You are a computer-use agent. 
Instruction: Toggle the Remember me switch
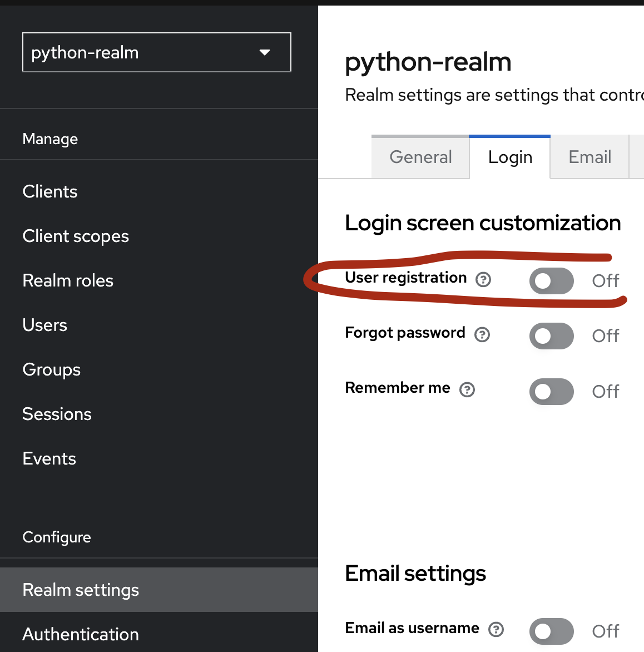551,391
